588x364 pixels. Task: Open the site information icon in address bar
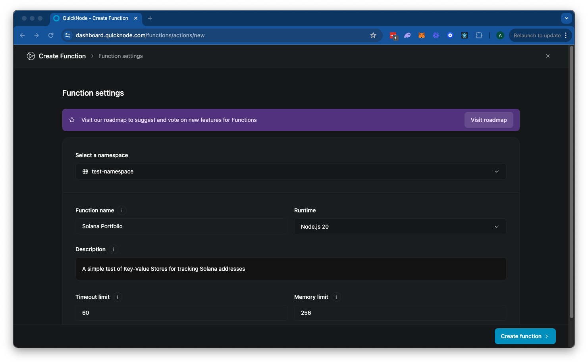(68, 35)
